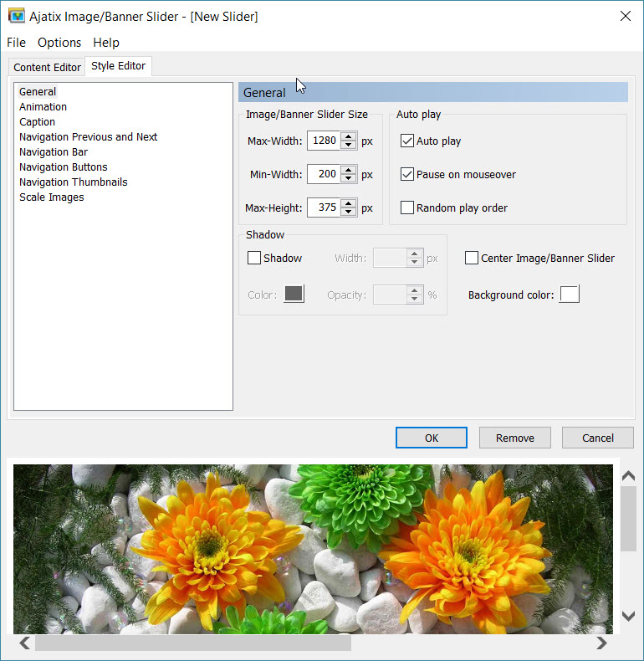Click the Ajatix app icon in title bar
This screenshot has height=661, width=644.
(17, 17)
